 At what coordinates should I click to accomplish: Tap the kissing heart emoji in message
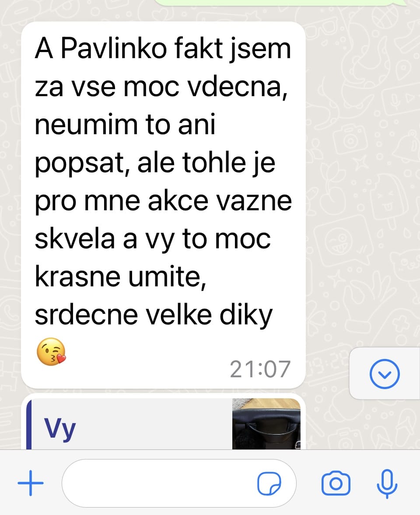(51, 351)
